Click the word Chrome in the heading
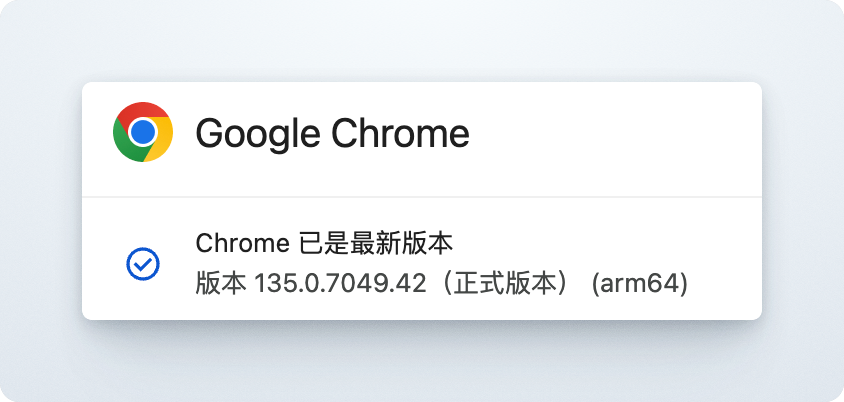Image resolution: width=844 pixels, height=402 pixels. [x=400, y=132]
